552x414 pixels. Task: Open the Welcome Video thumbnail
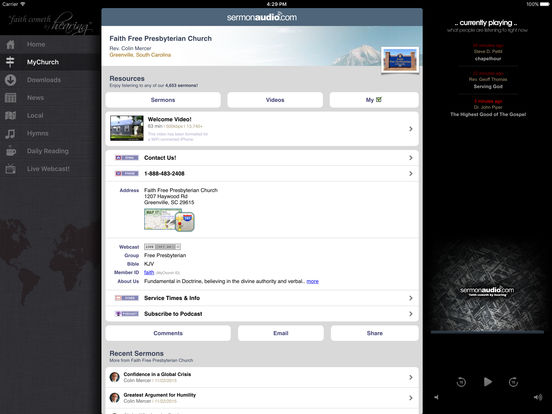[127, 128]
